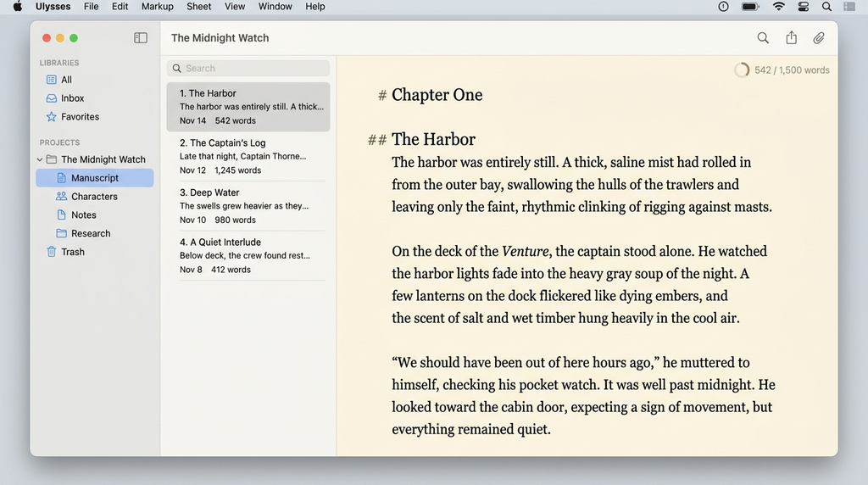Select the Notes group label
Viewport: 868px width, 485px height.
tap(84, 215)
